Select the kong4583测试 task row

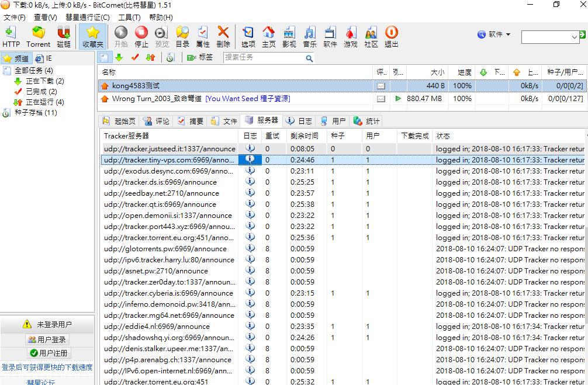[x=341, y=86]
